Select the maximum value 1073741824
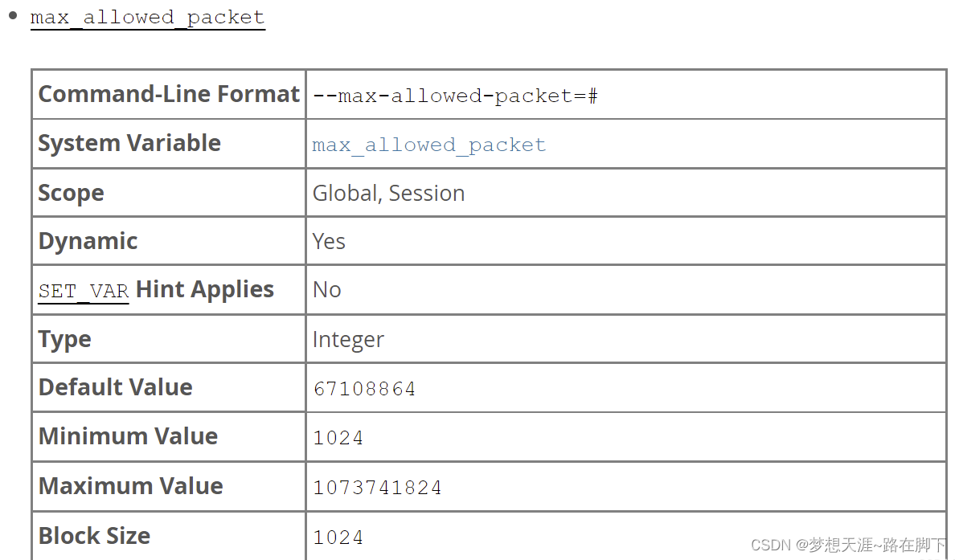Screen dimensions: 959x560 [377, 488]
